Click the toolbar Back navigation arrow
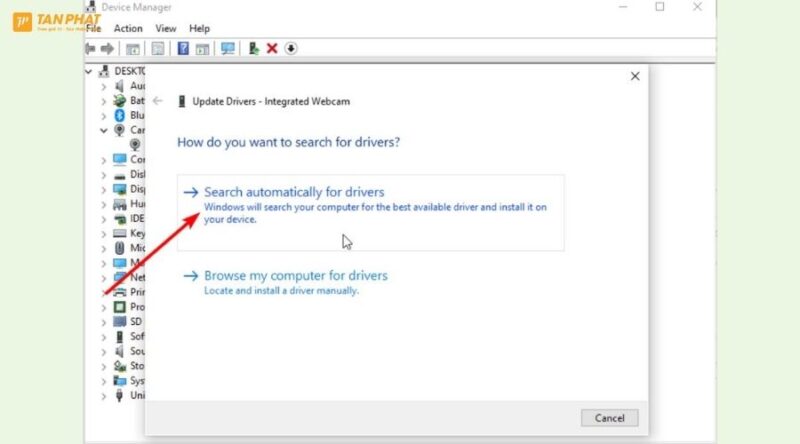This screenshot has height=444, width=800. coord(91,48)
